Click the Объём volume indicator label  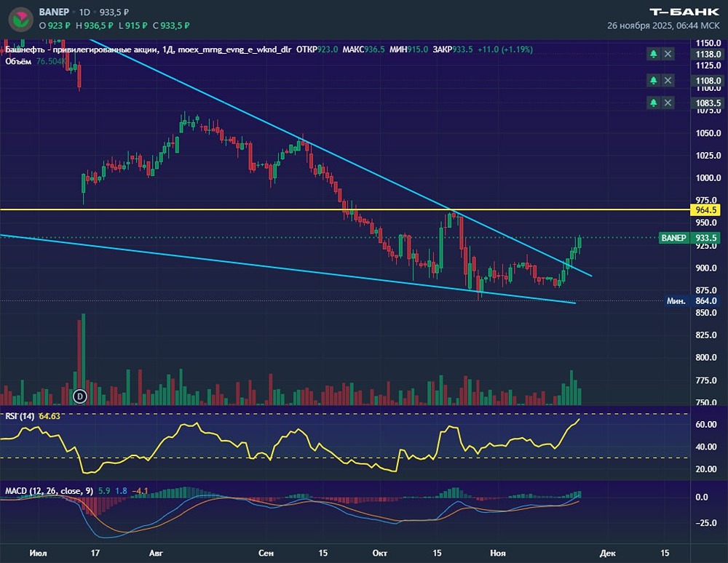(x=18, y=61)
